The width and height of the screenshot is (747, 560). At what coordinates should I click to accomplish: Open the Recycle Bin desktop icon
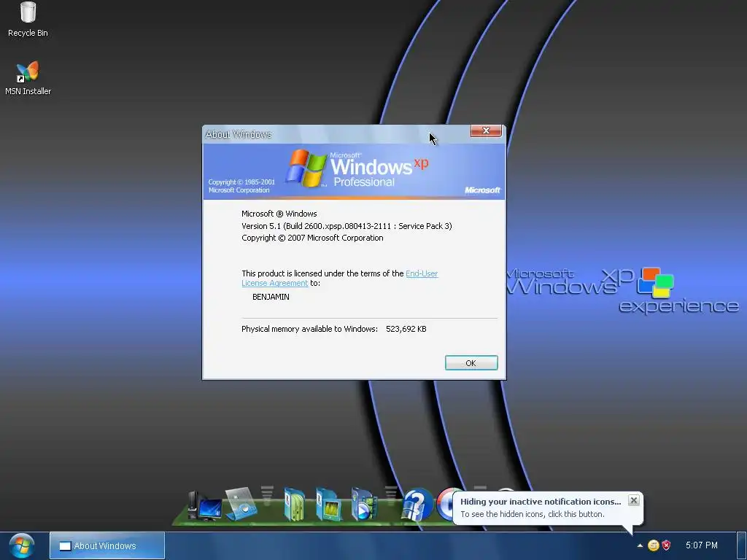pyautogui.click(x=28, y=19)
